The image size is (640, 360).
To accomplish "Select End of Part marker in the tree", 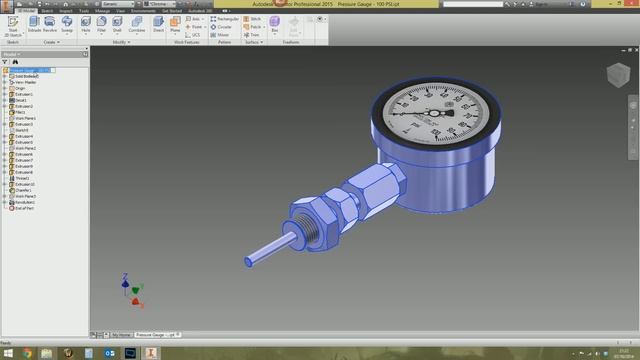I will click(22, 208).
